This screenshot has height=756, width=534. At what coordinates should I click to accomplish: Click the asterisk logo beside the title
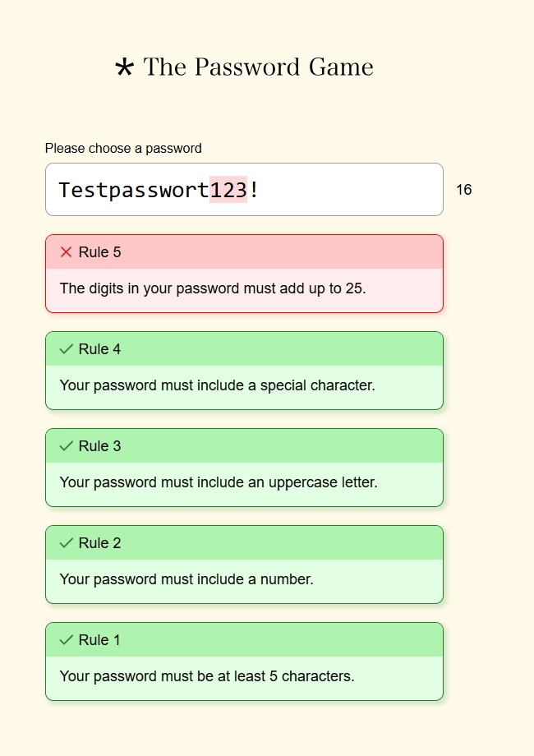(124, 68)
